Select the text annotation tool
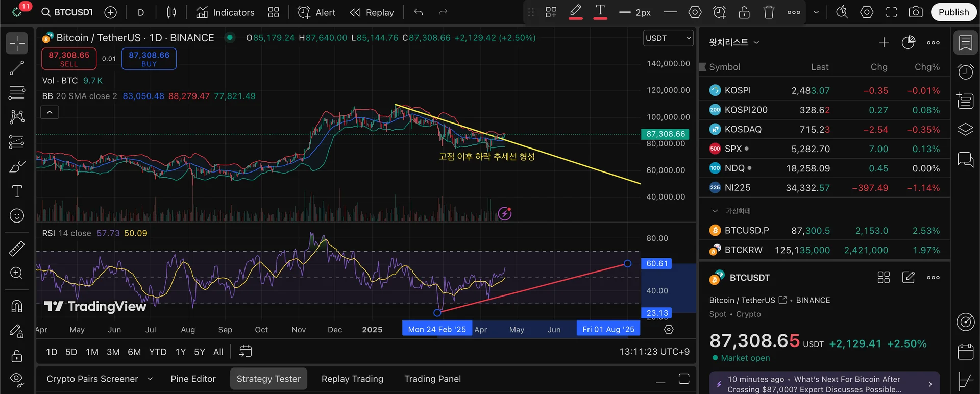Screen dimensions: 980x394 (17, 191)
